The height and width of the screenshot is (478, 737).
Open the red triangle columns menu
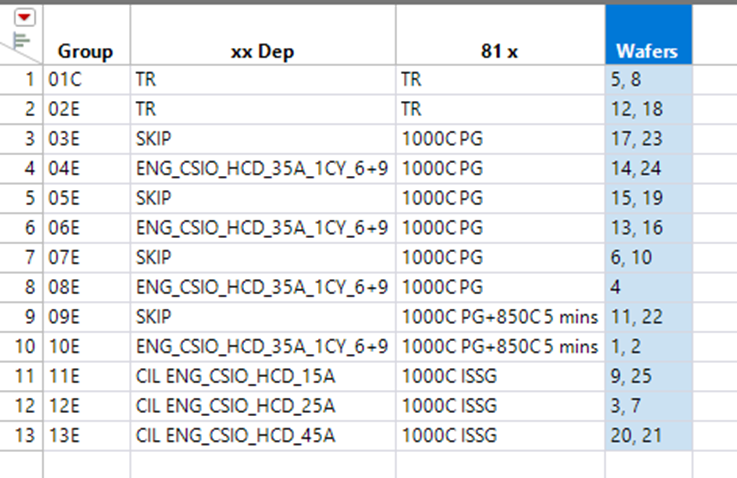(x=24, y=16)
